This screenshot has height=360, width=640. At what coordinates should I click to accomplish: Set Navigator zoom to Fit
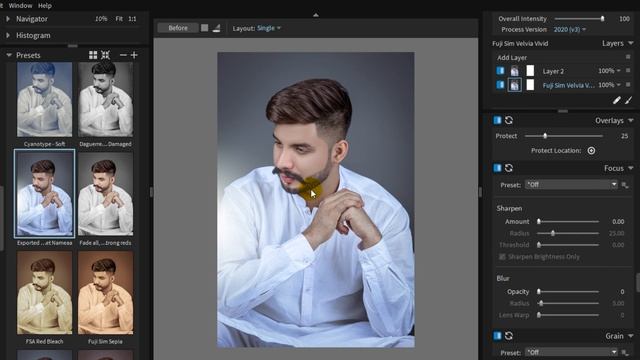(x=119, y=19)
